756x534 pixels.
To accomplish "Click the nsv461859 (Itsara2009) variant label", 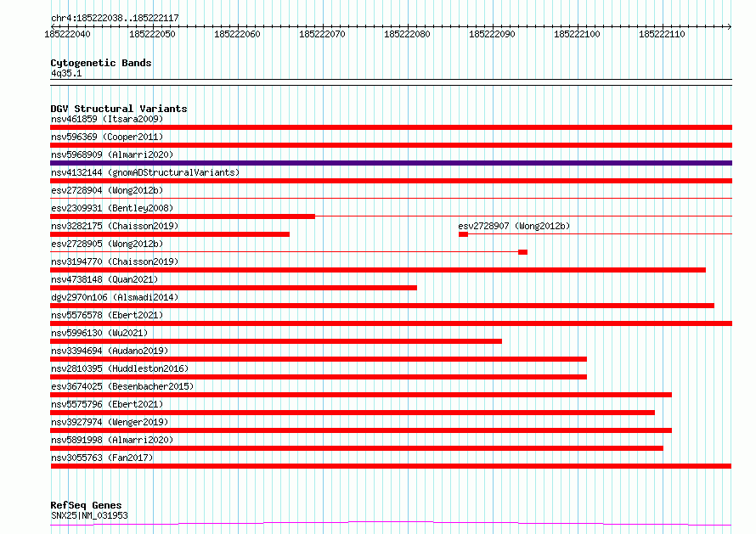I will point(107,119).
